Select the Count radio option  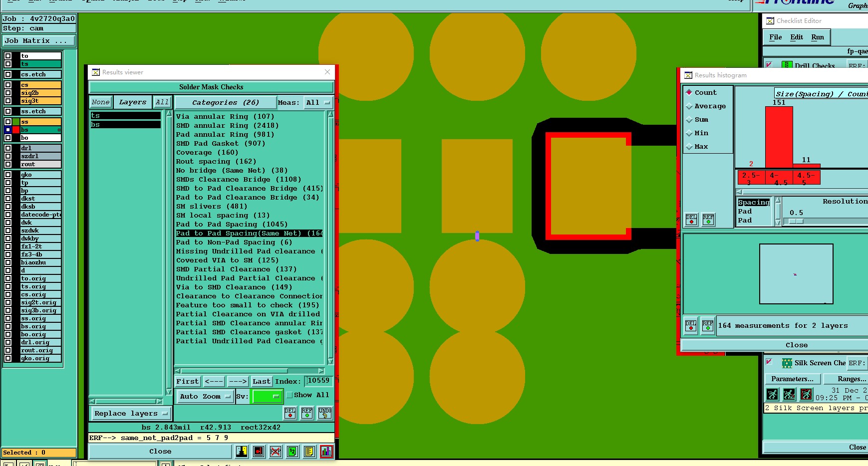pyautogui.click(x=689, y=92)
